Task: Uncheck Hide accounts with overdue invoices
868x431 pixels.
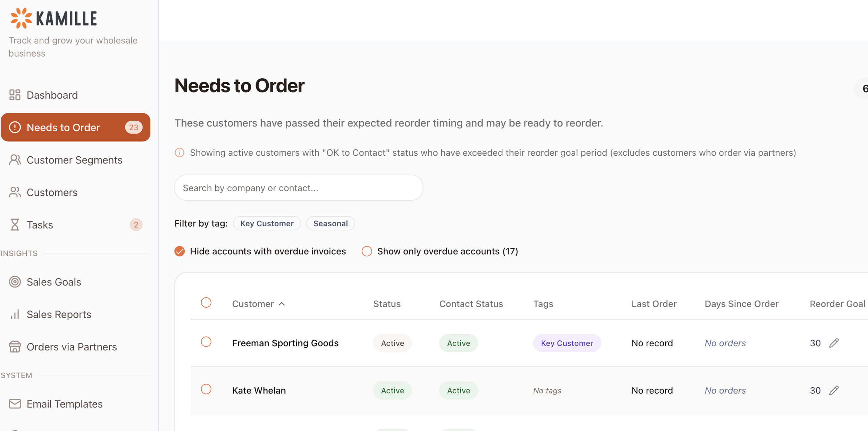Action: click(180, 251)
